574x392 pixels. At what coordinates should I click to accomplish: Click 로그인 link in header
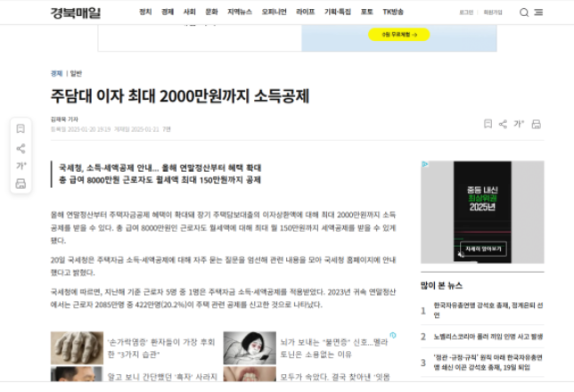(x=466, y=12)
